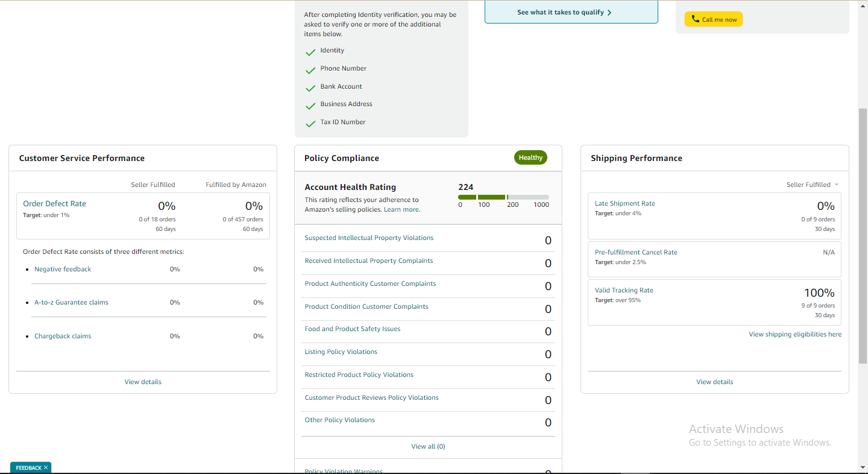Screen dimensions: 868x474
Task: Click View details under Customer Service Performance
Action: [143, 382]
